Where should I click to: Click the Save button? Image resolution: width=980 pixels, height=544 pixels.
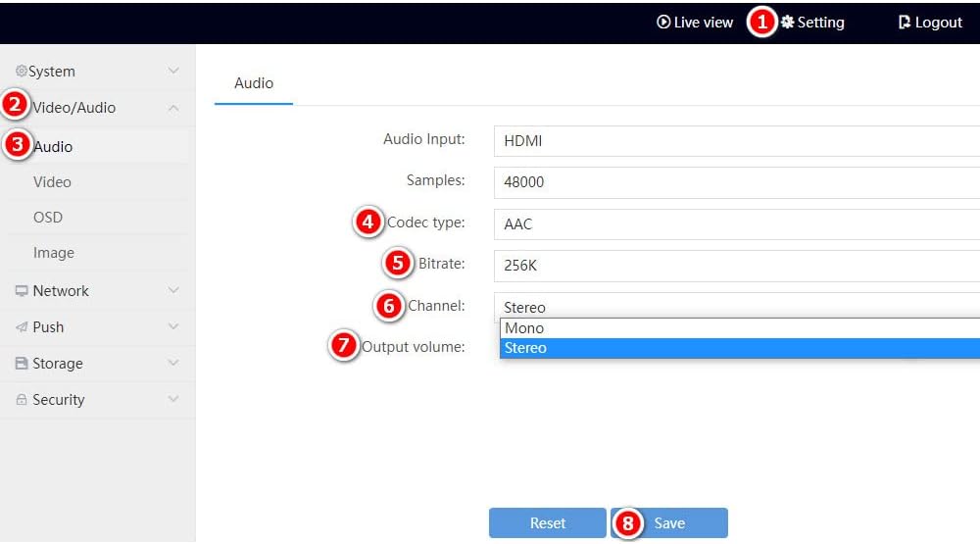click(x=669, y=522)
